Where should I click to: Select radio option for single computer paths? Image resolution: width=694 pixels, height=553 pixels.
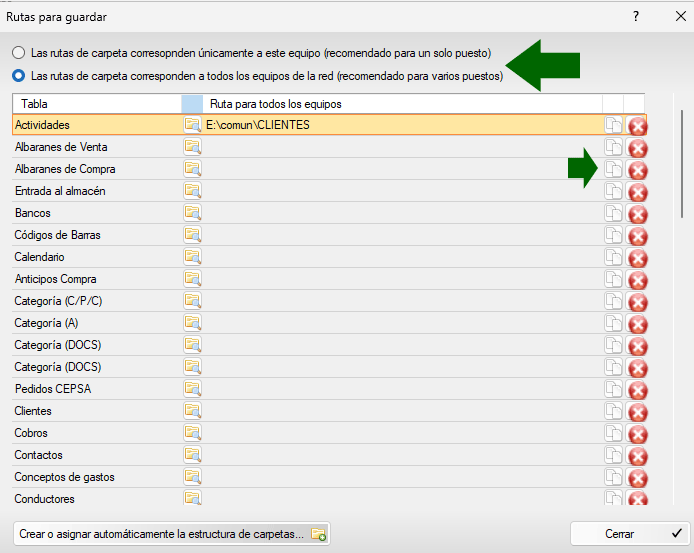pyautogui.click(x=18, y=53)
